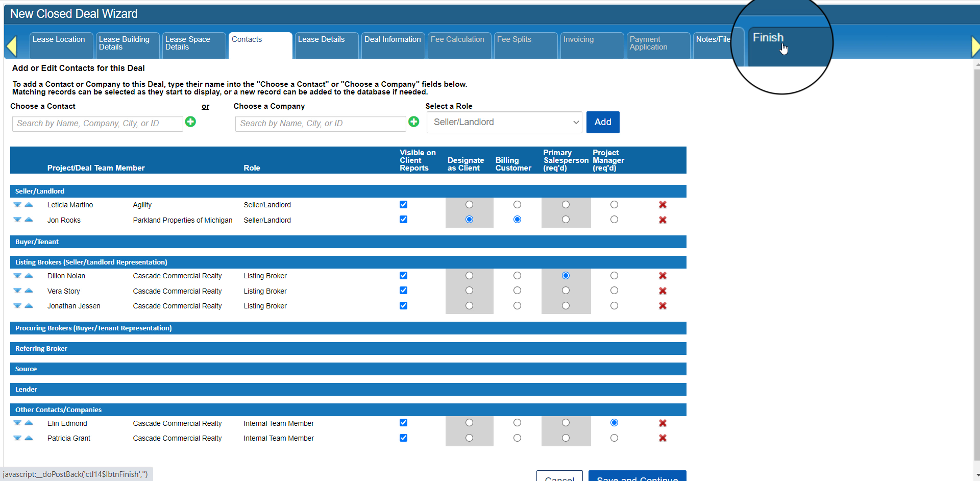This screenshot has height=481, width=980.
Task: Click the blue Add button
Action: click(602, 123)
